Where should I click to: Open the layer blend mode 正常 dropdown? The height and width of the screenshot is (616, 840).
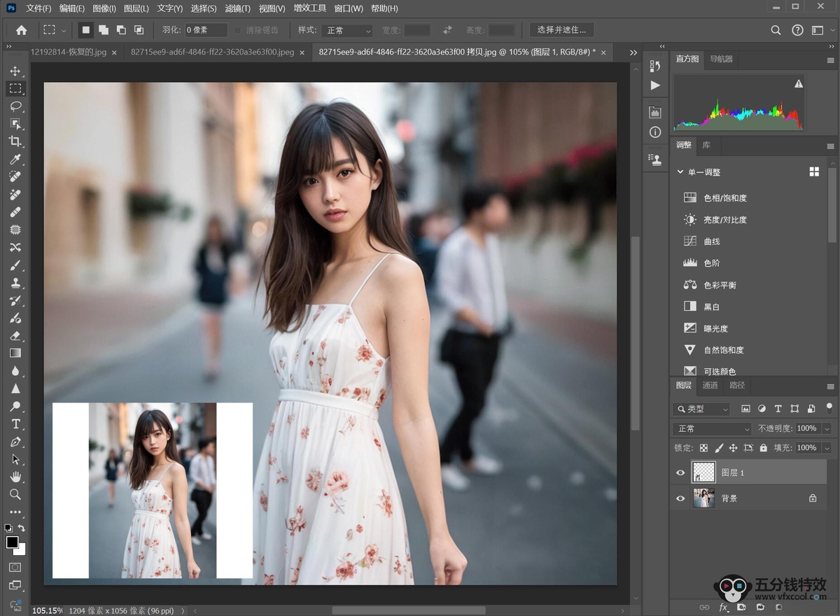coord(712,428)
